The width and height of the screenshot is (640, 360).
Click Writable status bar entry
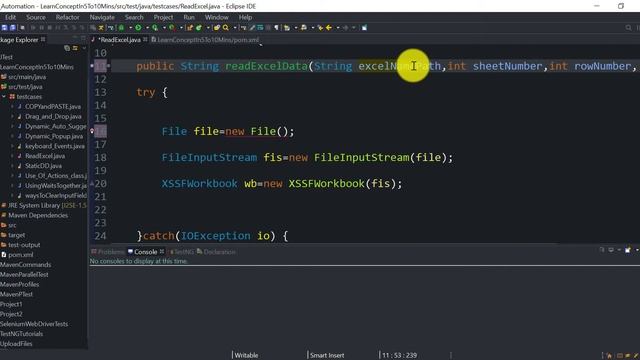[246, 355]
